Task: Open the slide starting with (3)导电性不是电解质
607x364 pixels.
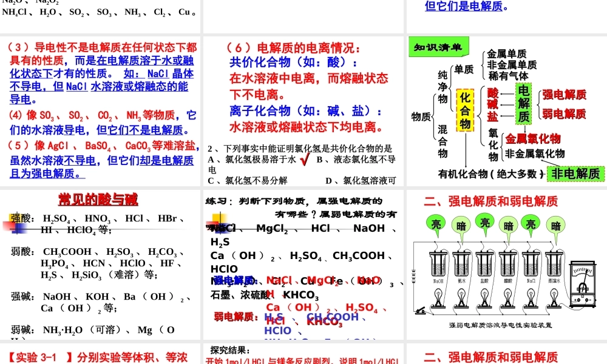Action: tap(100, 112)
